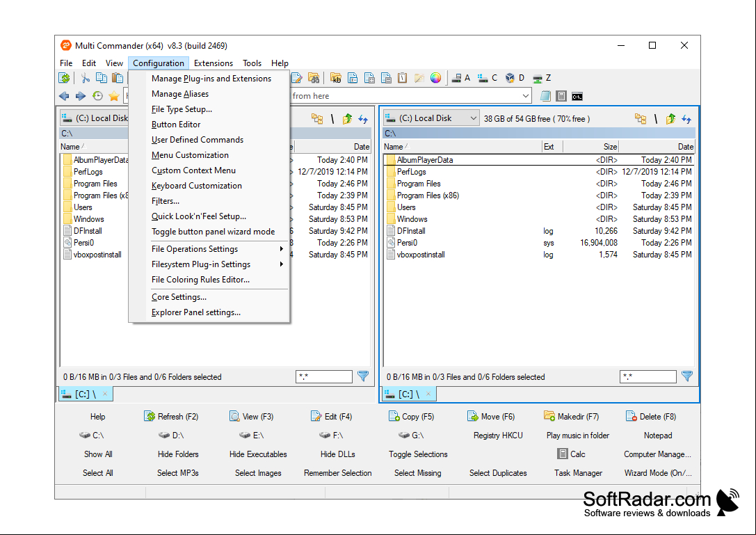
Task: Click the Copy icon in the toolbar
Action: point(102,78)
